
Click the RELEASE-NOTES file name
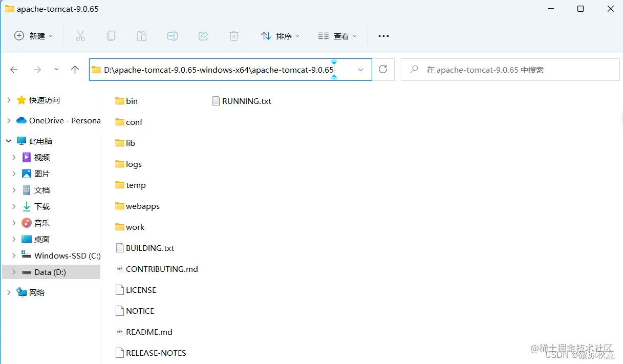coord(156,353)
